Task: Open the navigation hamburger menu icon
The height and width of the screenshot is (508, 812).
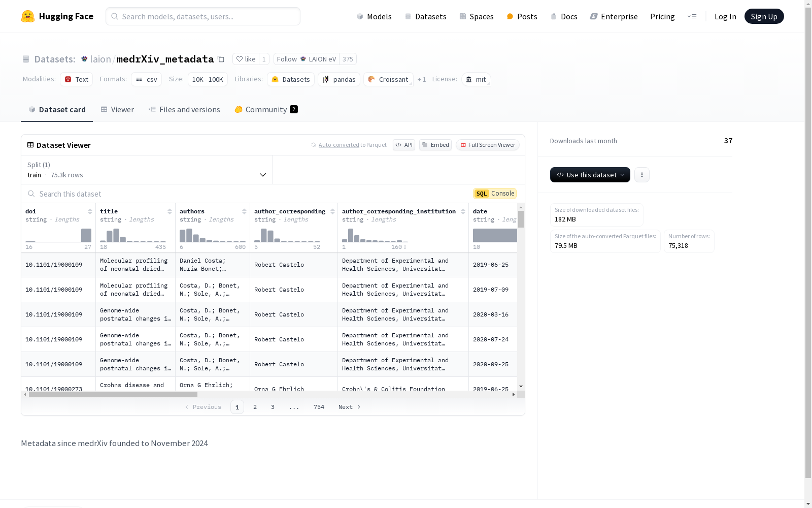Action: (692, 16)
